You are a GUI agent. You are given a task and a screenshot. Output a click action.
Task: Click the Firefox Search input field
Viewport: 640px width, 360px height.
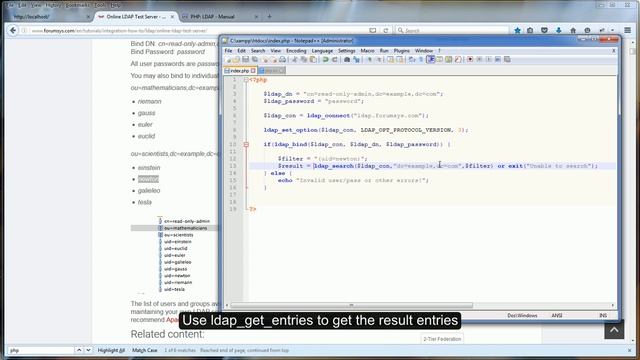pyautogui.click(x=452, y=31)
